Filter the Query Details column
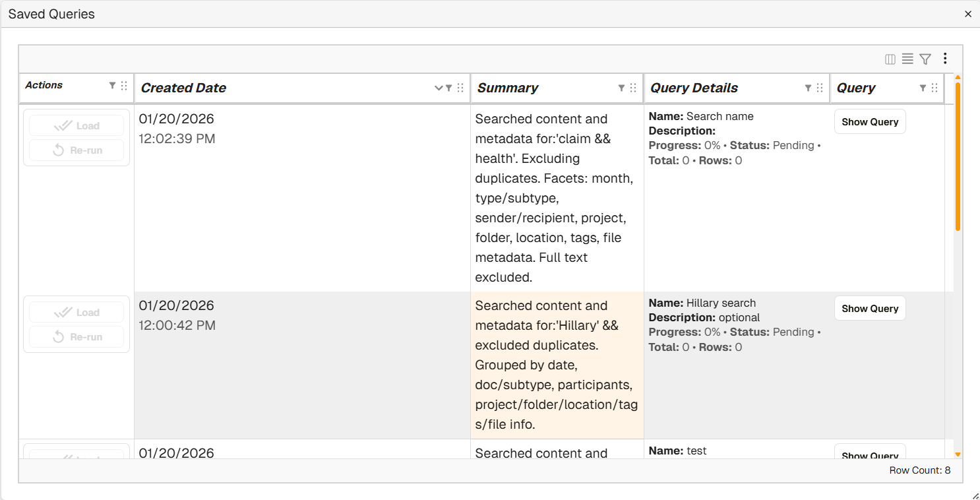980x500 pixels. [x=808, y=88]
